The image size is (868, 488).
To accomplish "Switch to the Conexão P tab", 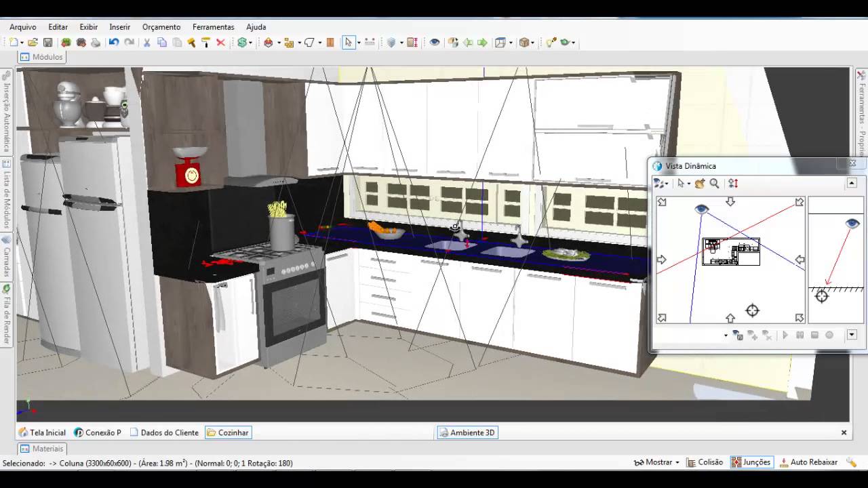I will pyautogui.click(x=97, y=432).
